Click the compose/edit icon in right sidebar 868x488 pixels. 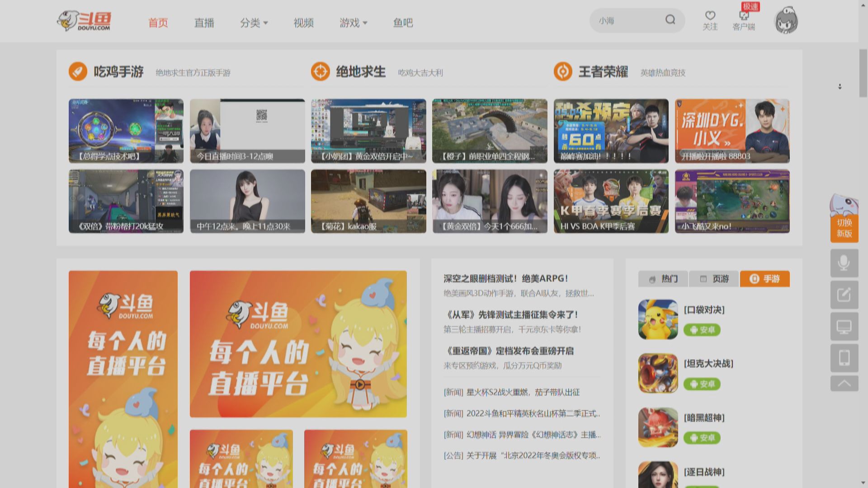[844, 295]
